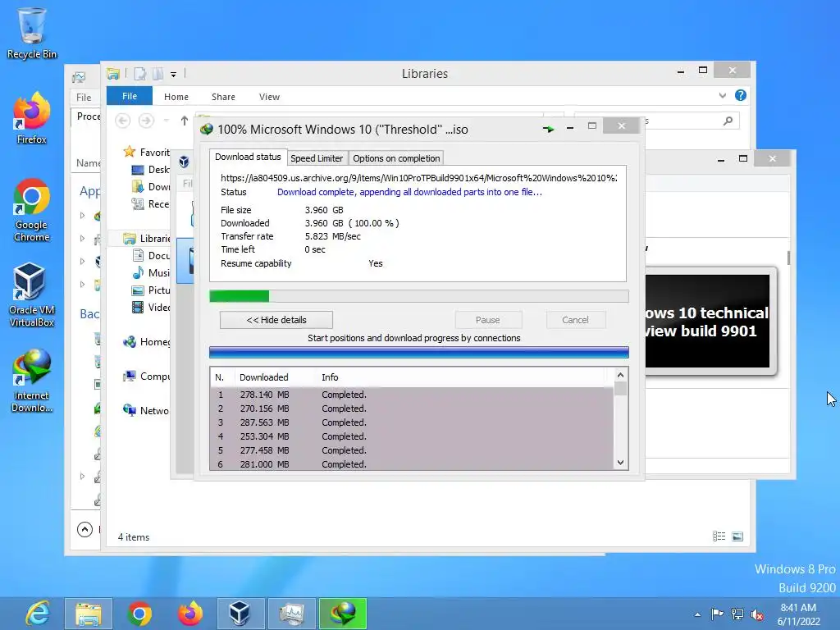Image resolution: width=840 pixels, height=630 pixels.
Task: Click the IDM icon in dialog title bar
Action: 207,129
